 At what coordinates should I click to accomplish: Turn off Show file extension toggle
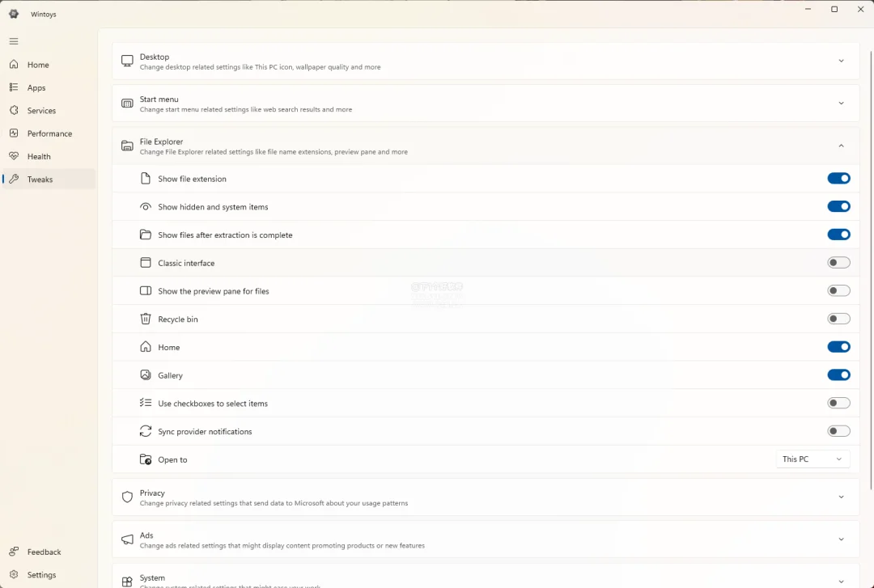pos(839,179)
